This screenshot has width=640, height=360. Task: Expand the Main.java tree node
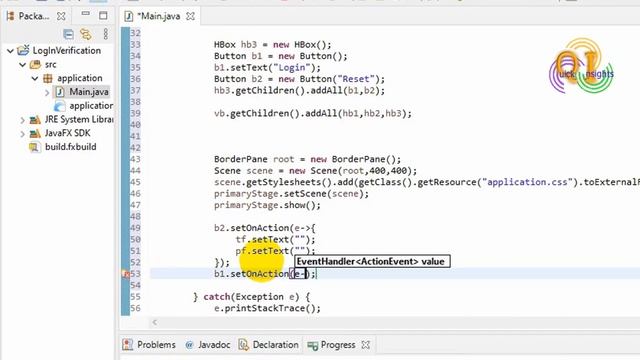[47, 92]
